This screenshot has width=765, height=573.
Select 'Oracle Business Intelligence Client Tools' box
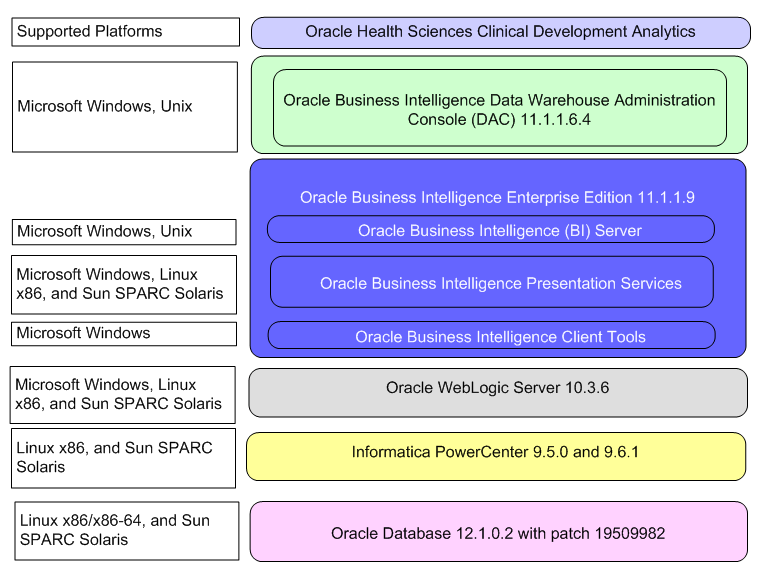[x=492, y=335]
